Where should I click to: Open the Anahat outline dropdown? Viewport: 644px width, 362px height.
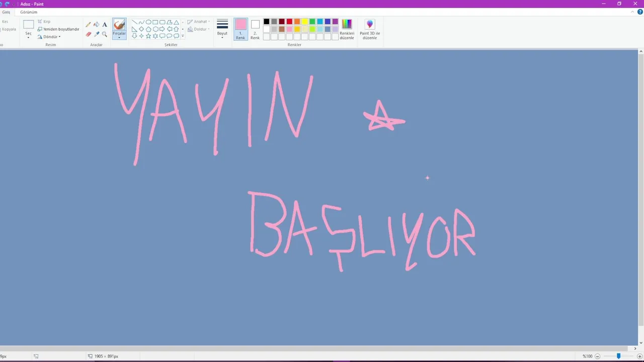[x=199, y=22]
